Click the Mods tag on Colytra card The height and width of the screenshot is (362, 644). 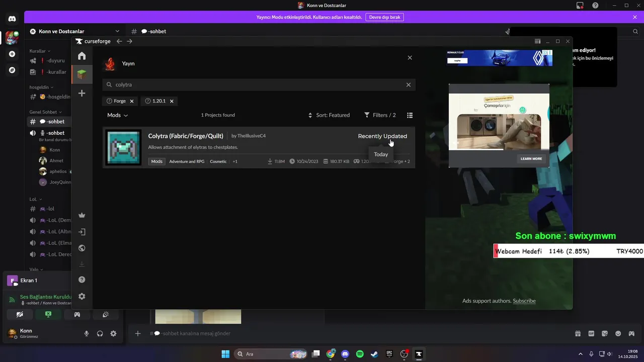tap(157, 161)
